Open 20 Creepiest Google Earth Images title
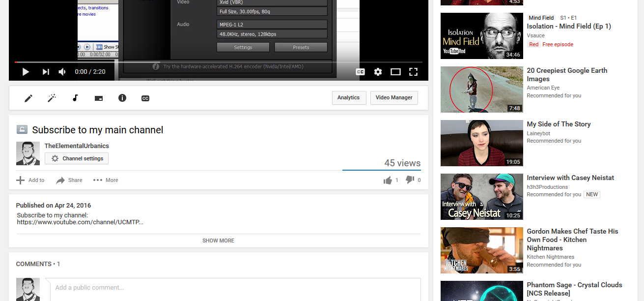Image resolution: width=644 pixels, height=301 pixels. coord(567,75)
